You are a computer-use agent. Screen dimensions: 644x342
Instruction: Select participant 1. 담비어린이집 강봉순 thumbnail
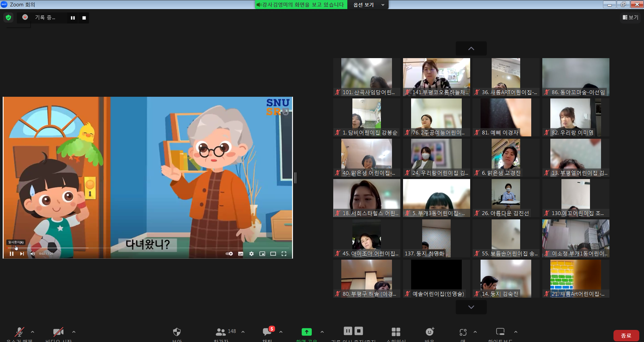366,117
